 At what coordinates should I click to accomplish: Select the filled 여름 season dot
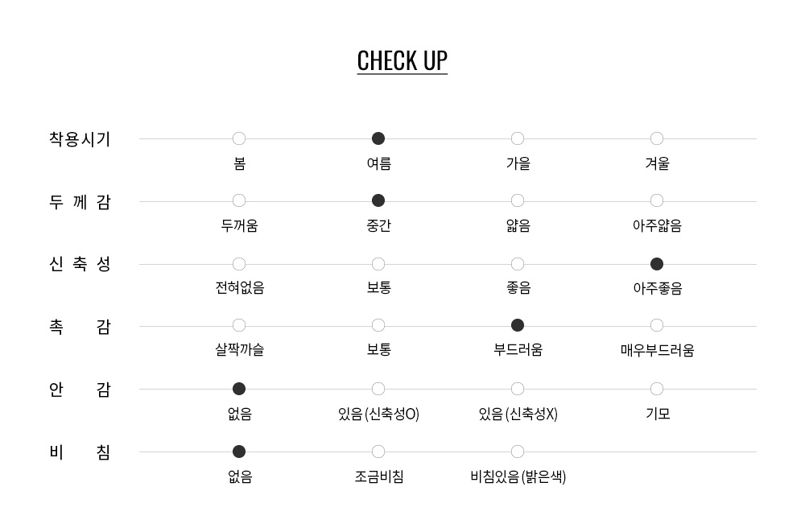pyautogui.click(x=378, y=138)
